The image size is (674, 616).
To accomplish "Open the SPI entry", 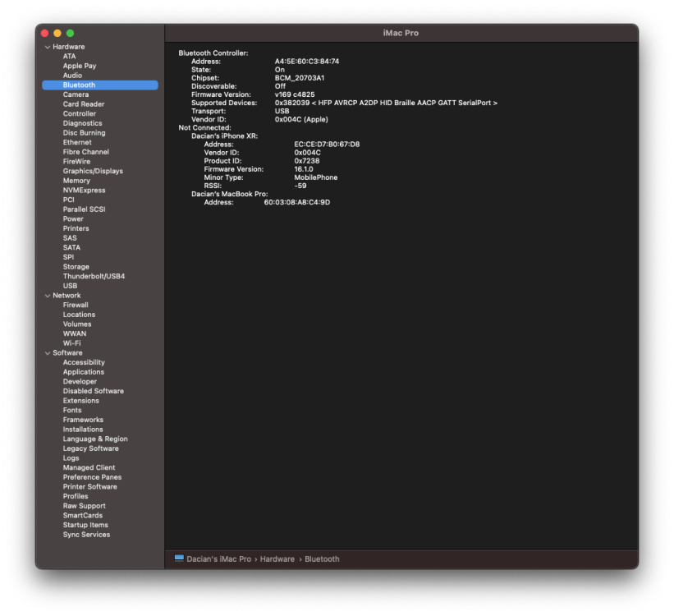I will click(68, 257).
